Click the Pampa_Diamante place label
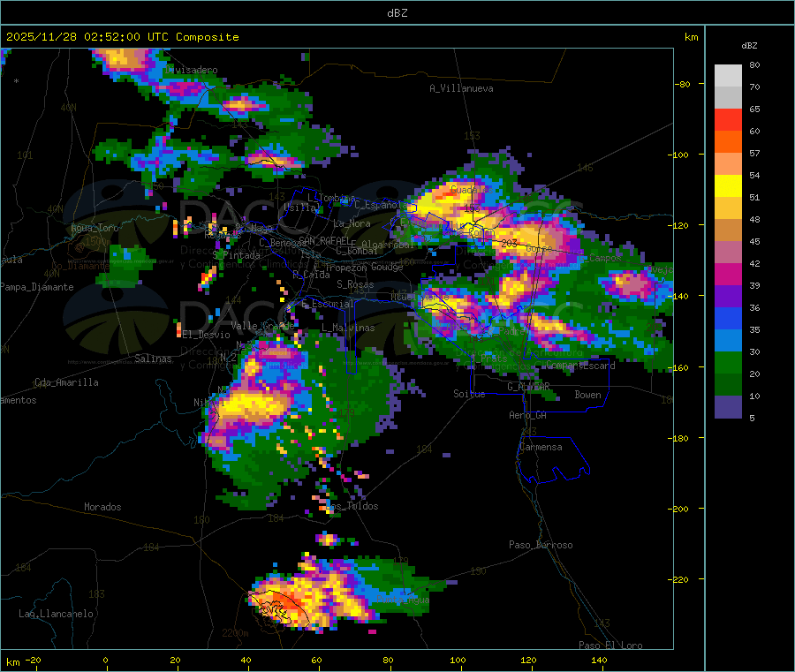The width and height of the screenshot is (795, 672). pos(36,287)
